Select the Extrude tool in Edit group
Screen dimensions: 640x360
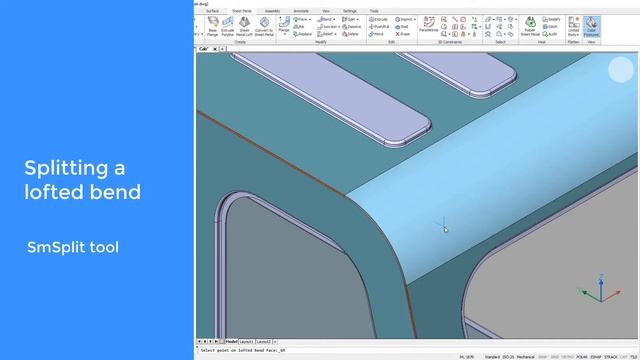click(x=378, y=20)
